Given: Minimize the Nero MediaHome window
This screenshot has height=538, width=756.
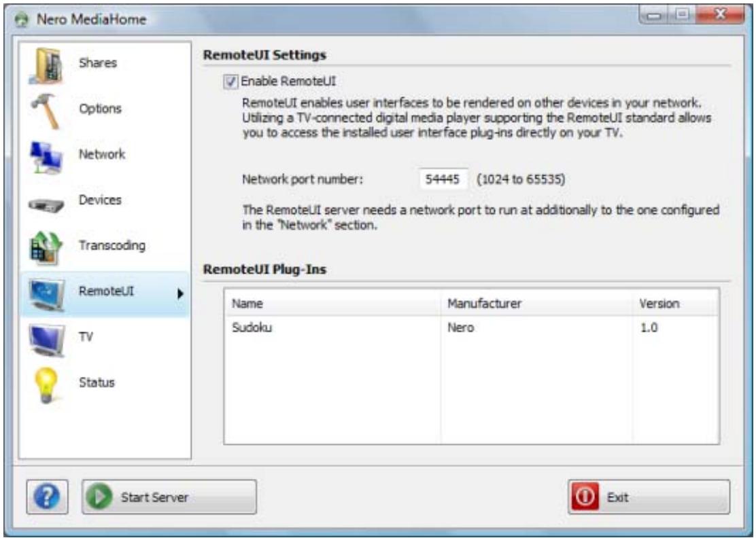Looking at the screenshot, I should (654, 15).
